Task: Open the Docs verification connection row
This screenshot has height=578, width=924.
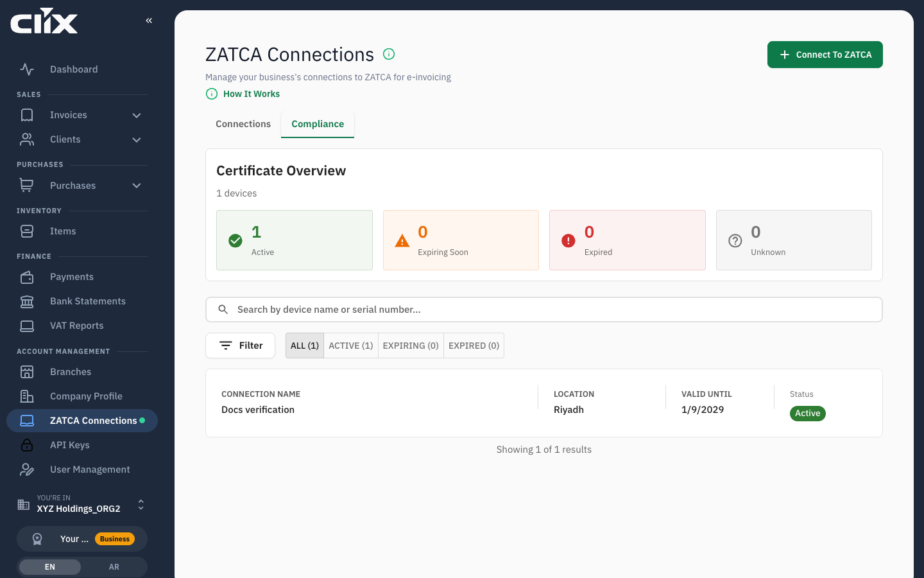Action: [544, 403]
